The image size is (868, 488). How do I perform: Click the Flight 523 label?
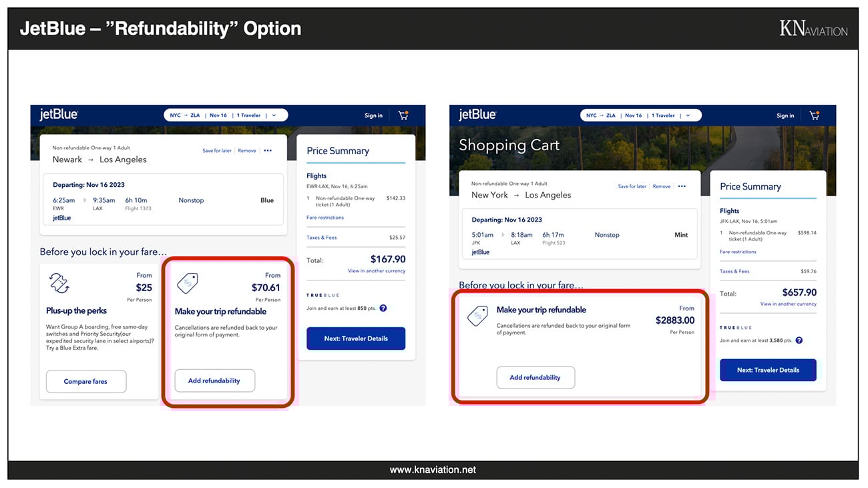[x=554, y=243]
